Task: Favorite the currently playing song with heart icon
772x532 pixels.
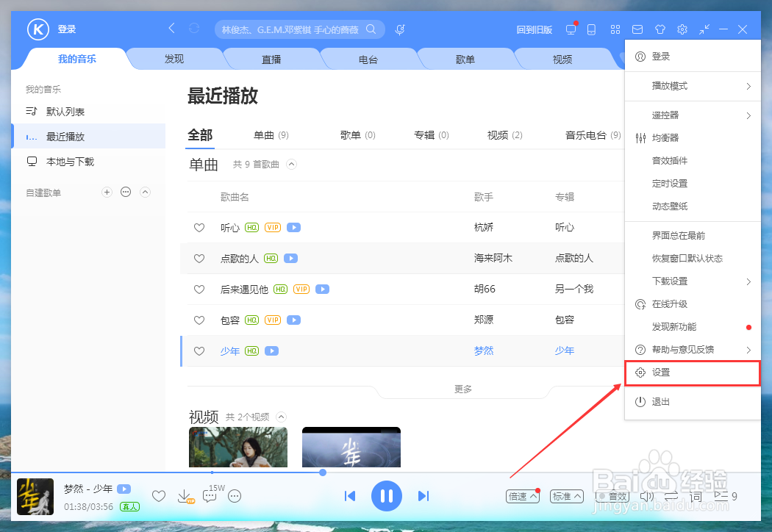Action: click(x=159, y=496)
